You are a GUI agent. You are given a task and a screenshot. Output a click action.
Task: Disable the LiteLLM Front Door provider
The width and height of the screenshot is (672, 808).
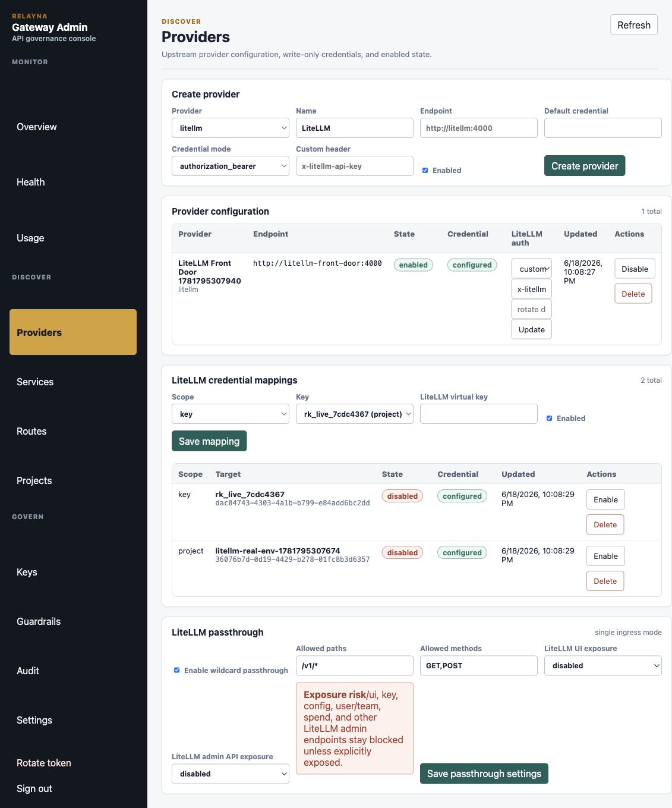point(635,269)
